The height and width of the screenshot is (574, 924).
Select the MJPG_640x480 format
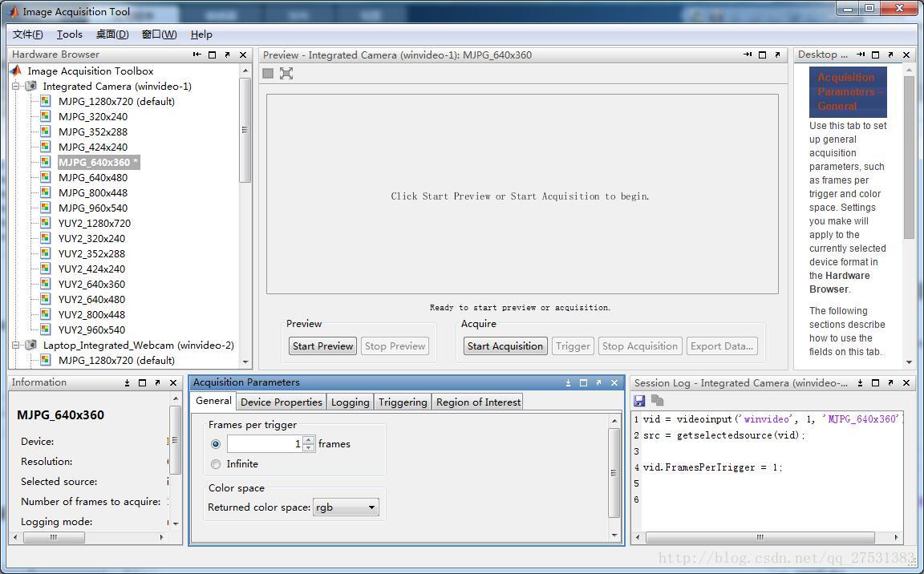(x=92, y=177)
